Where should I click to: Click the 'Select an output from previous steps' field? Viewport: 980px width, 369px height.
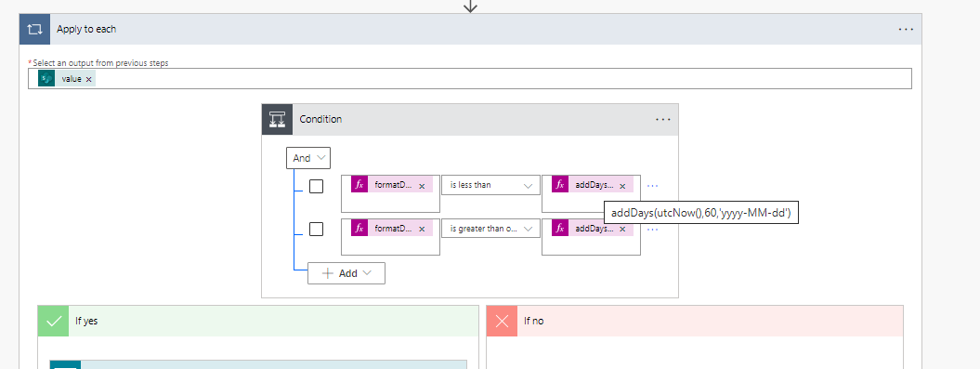470,79
